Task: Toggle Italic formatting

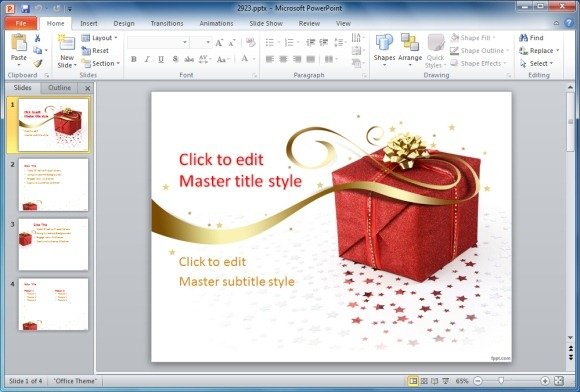Action: point(147,59)
